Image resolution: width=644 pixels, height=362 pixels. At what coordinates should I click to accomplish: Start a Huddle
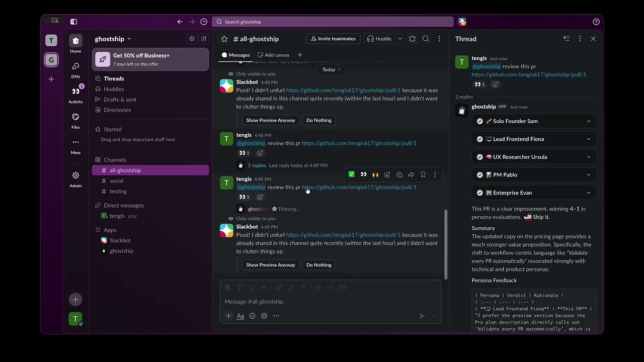coord(379,39)
